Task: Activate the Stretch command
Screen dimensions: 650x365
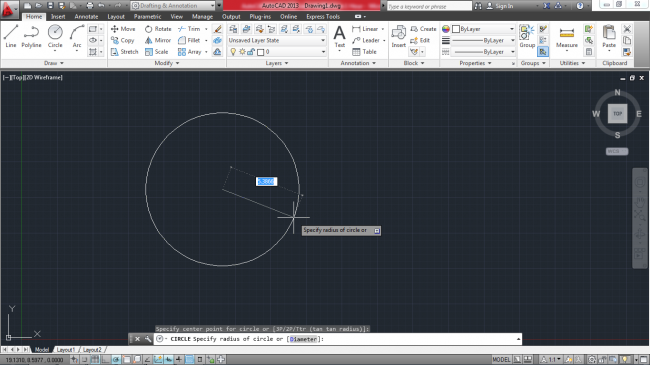Action: click(x=124, y=52)
